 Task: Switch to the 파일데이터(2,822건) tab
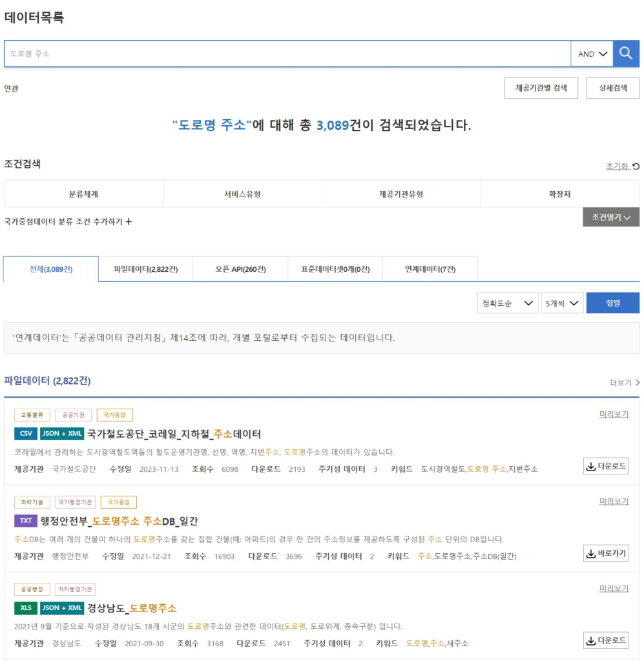(146, 269)
